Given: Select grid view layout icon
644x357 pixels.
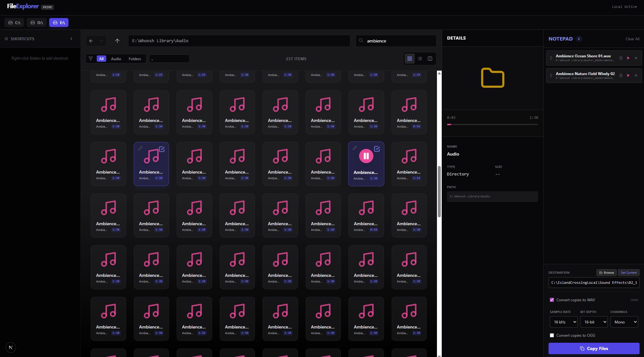Looking at the screenshot, I should 409,59.
